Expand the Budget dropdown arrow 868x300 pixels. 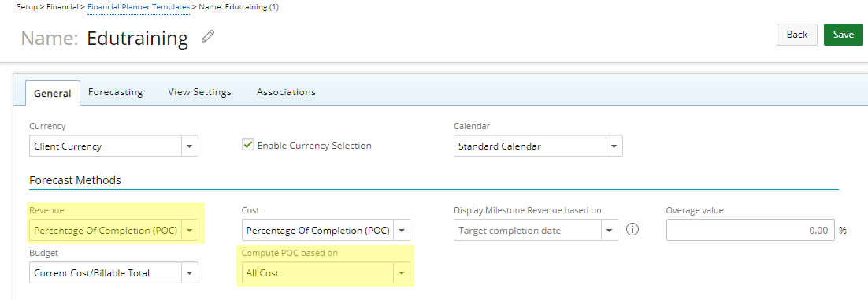190,273
